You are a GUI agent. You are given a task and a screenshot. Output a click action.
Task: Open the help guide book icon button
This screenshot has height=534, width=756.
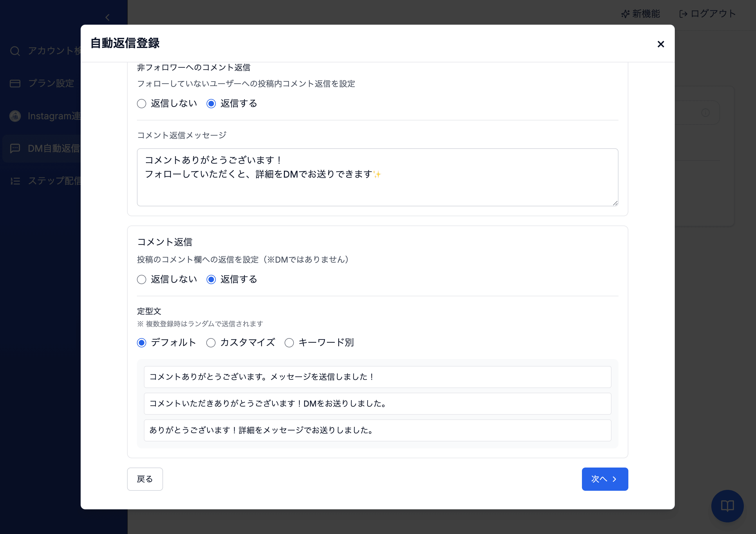pyautogui.click(x=727, y=506)
